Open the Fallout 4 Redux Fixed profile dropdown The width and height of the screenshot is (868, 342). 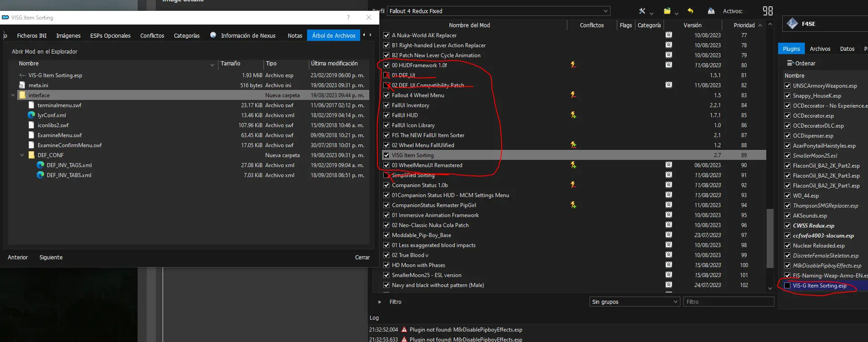pyautogui.click(x=498, y=11)
